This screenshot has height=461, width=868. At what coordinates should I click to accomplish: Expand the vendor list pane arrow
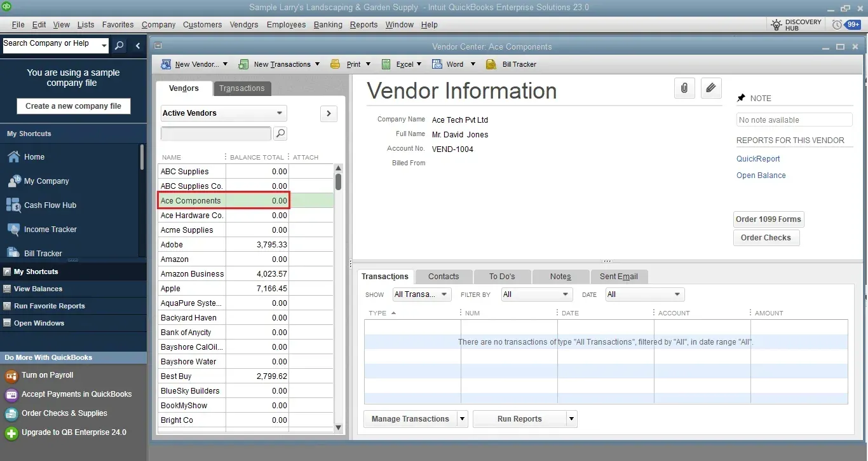tap(328, 113)
